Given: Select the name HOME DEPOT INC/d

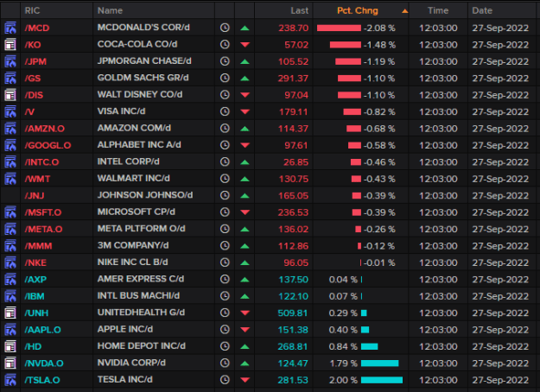Looking at the screenshot, I should [x=142, y=346].
